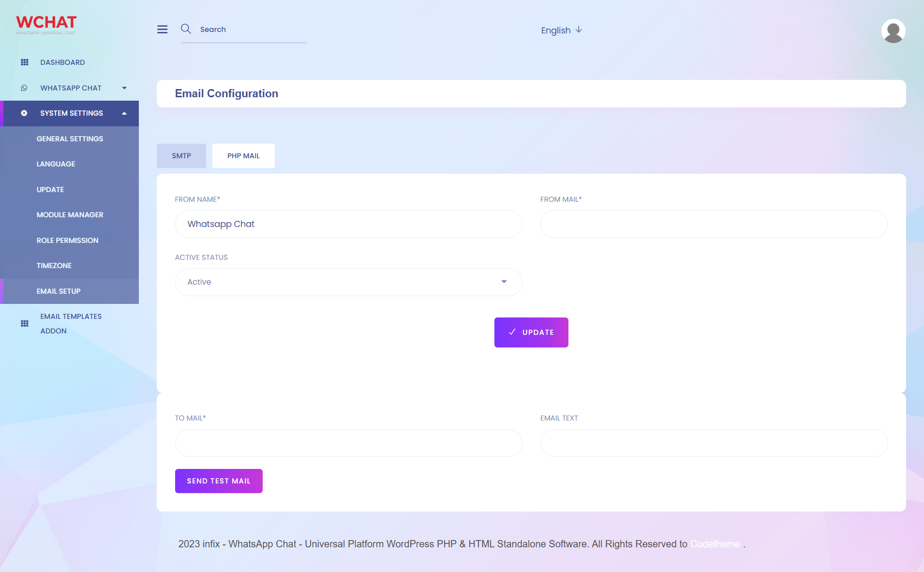The width and height of the screenshot is (924, 572).
Task: Open the user profile avatar
Action: (x=893, y=31)
